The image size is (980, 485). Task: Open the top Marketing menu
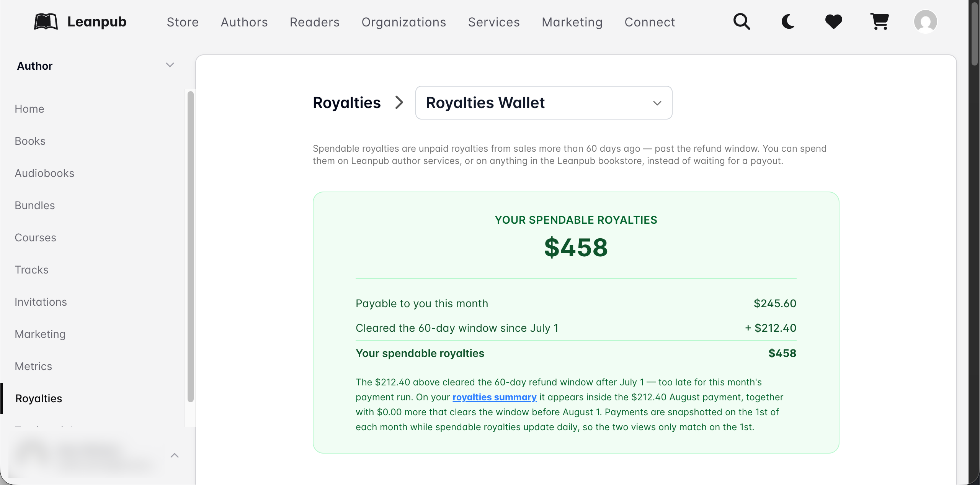click(x=572, y=22)
